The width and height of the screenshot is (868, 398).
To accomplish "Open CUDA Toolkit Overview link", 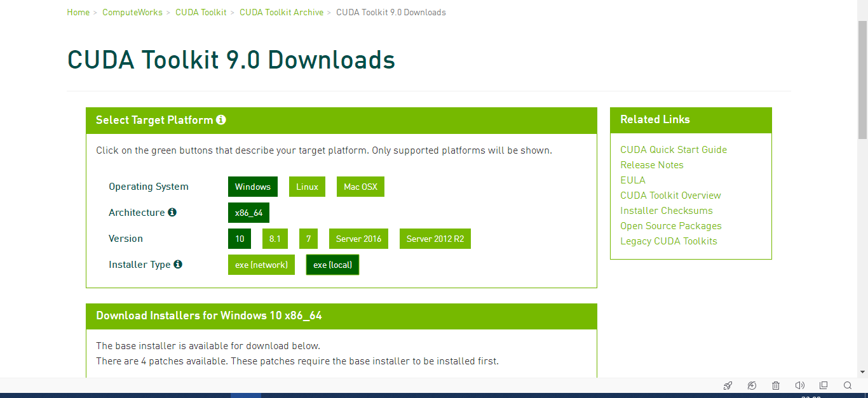I will (670, 196).
